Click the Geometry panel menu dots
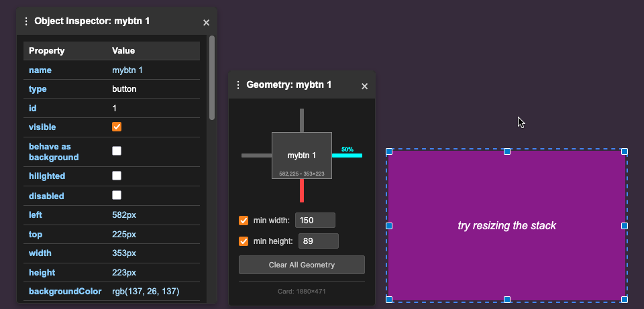Image resolution: width=644 pixels, height=309 pixels. pos(238,85)
